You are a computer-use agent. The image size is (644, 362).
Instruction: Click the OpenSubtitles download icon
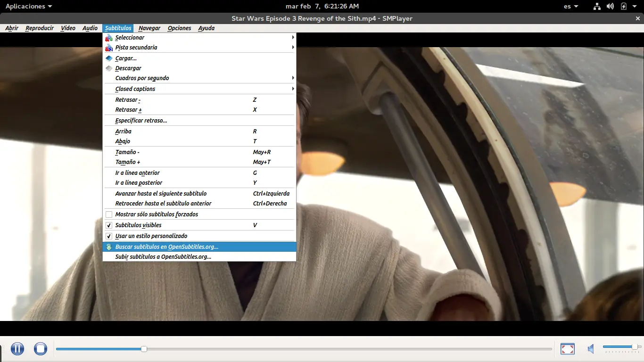click(109, 247)
